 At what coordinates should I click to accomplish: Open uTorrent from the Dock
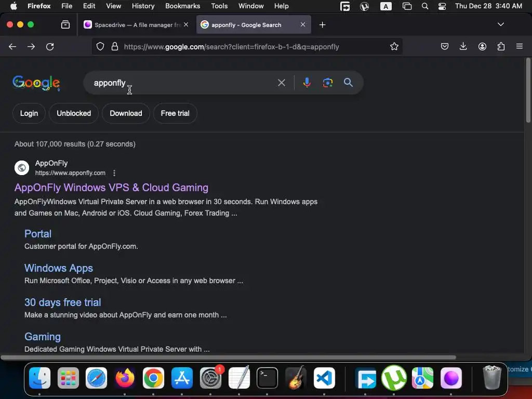point(394,378)
